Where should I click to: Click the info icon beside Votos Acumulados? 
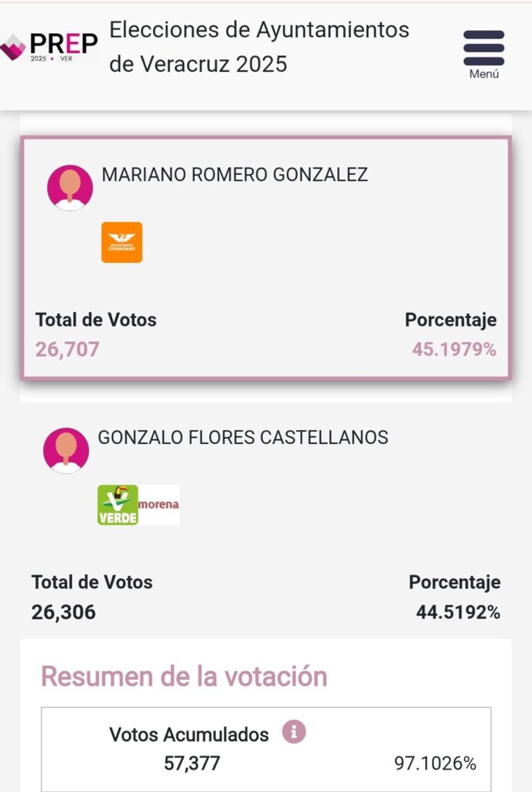(x=294, y=732)
